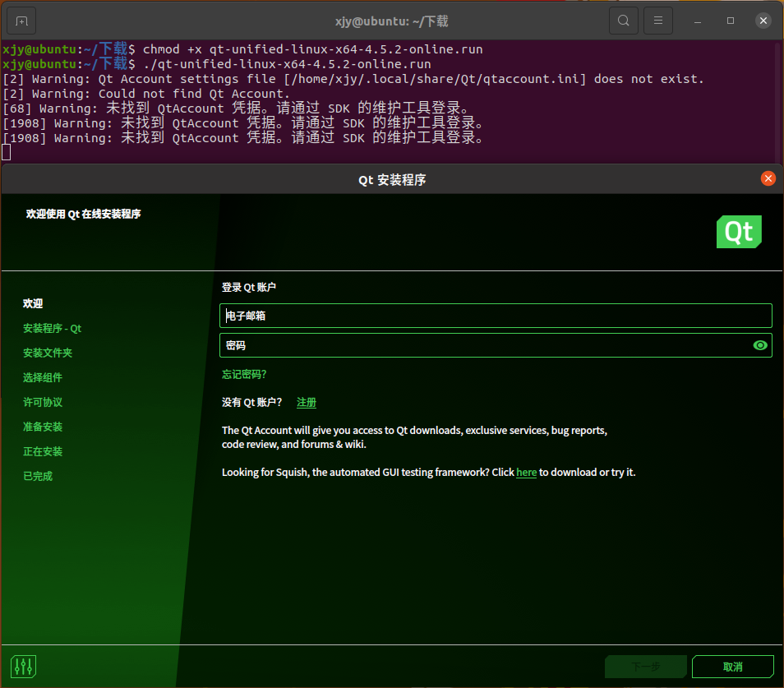Select the 准备安装 step
The height and width of the screenshot is (688, 784).
[x=43, y=427]
